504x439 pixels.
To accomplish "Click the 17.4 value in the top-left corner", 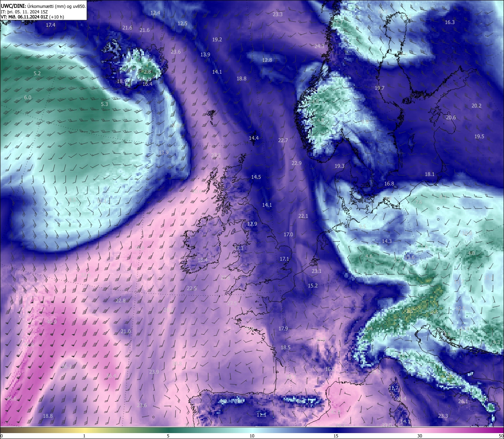I will pos(50,25).
